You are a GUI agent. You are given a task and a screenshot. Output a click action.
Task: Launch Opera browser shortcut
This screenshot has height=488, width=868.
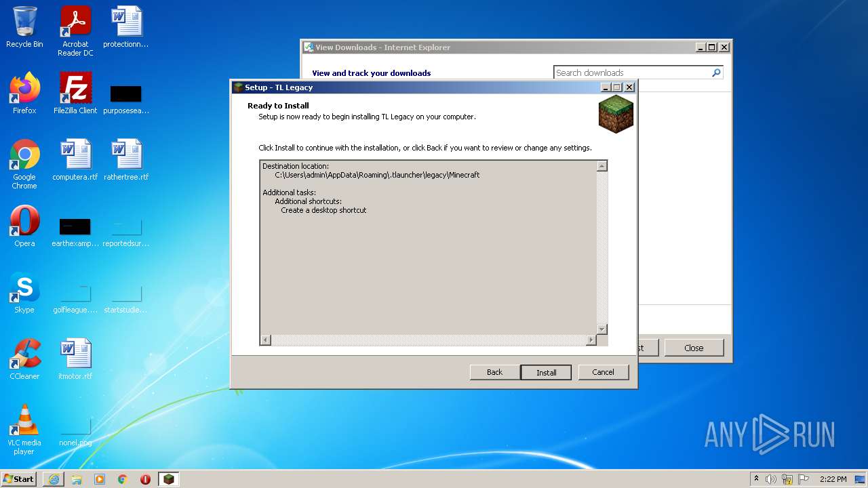pyautogui.click(x=24, y=226)
